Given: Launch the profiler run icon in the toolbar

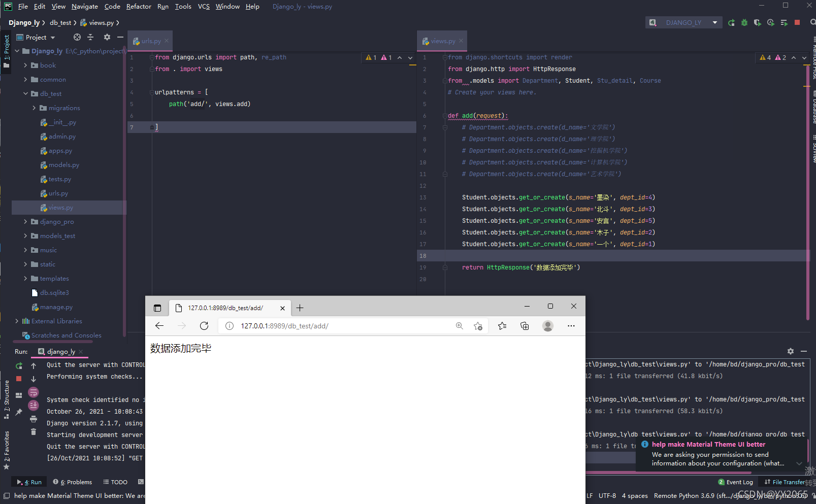Looking at the screenshot, I should coord(771,23).
